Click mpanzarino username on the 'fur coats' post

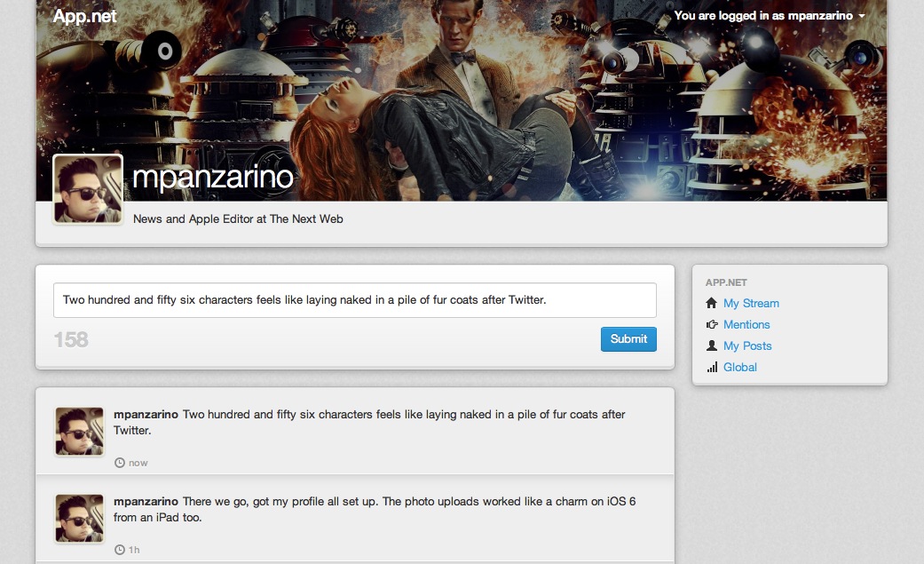(x=146, y=415)
